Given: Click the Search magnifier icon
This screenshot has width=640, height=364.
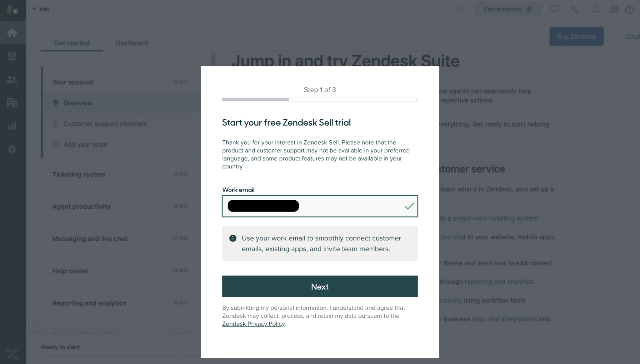Looking at the screenshot, I should [x=460, y=9].
